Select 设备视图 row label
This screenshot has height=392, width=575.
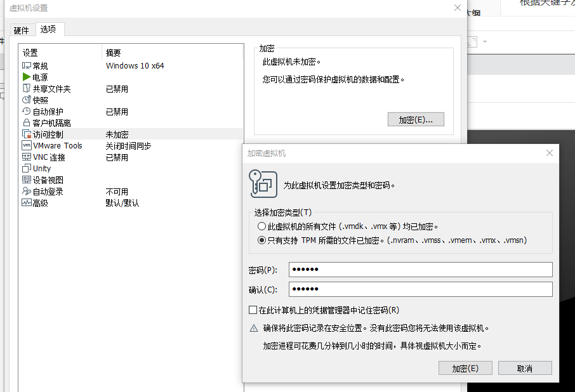(x=48, y=180)
